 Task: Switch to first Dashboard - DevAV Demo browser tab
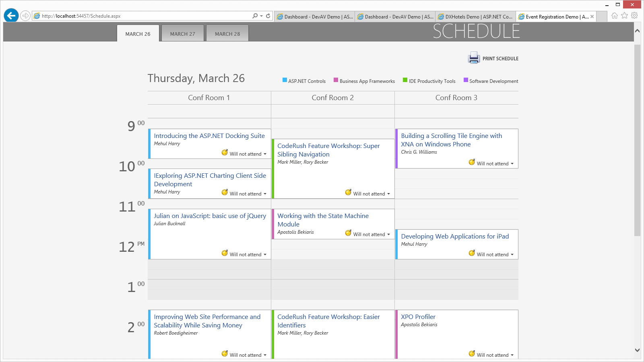pos(315,16)
